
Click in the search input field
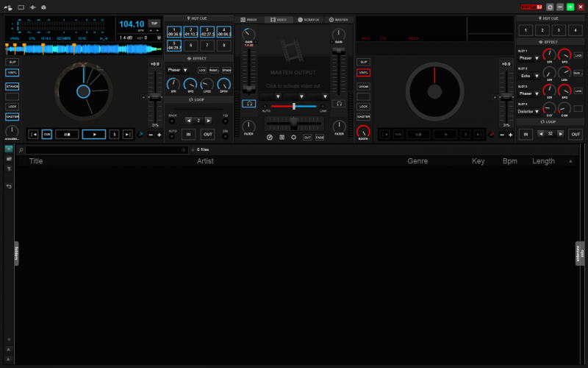point(106,150)
